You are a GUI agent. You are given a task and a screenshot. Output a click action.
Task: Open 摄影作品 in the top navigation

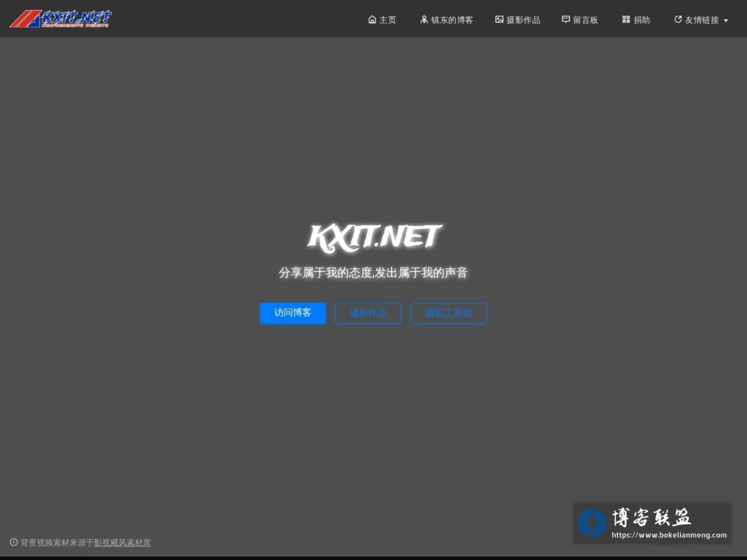[x=518, y=20]
